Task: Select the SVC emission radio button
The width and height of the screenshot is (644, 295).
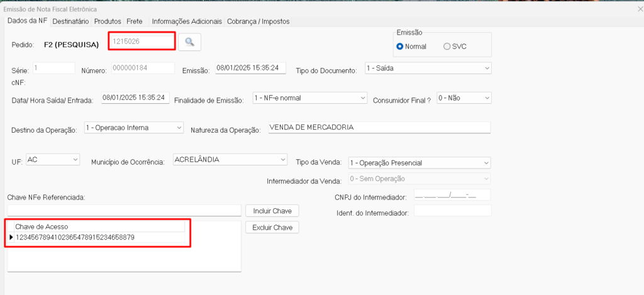Action: pyautogui.click(x=447, y=47)
